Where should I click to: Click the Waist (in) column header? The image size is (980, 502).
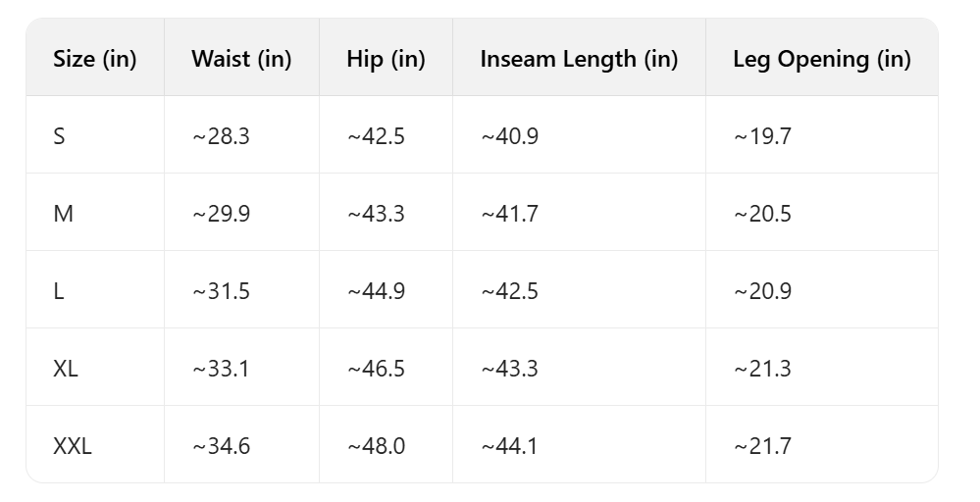[x=241, y=59]
